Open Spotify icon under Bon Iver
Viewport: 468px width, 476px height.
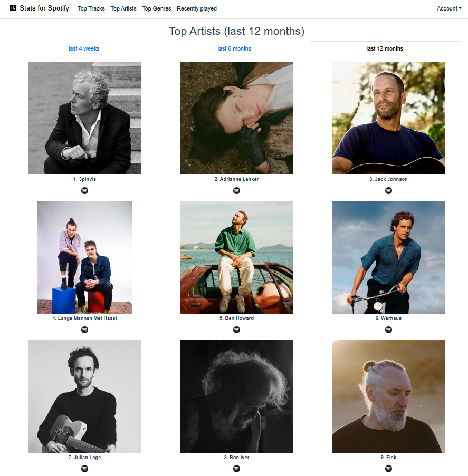tap(236, 469)
